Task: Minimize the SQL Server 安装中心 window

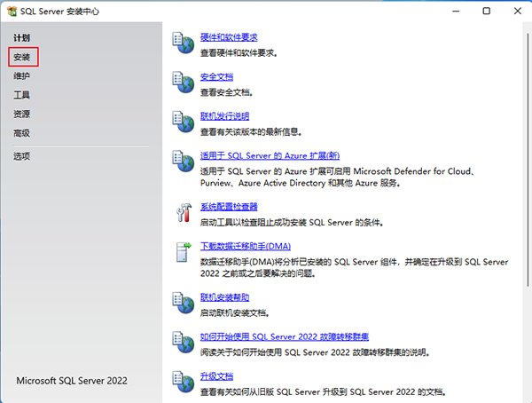Action: [456, 12]
